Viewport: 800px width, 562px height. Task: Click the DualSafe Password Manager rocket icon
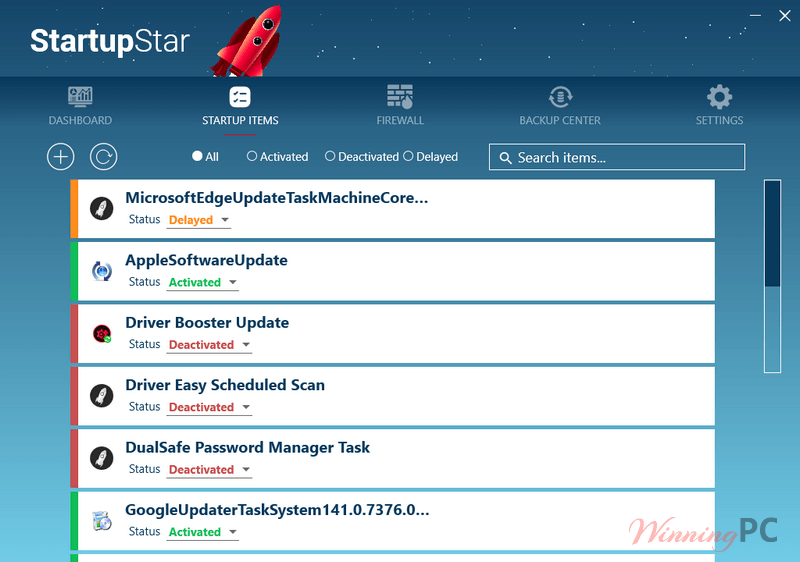point(102,458)
